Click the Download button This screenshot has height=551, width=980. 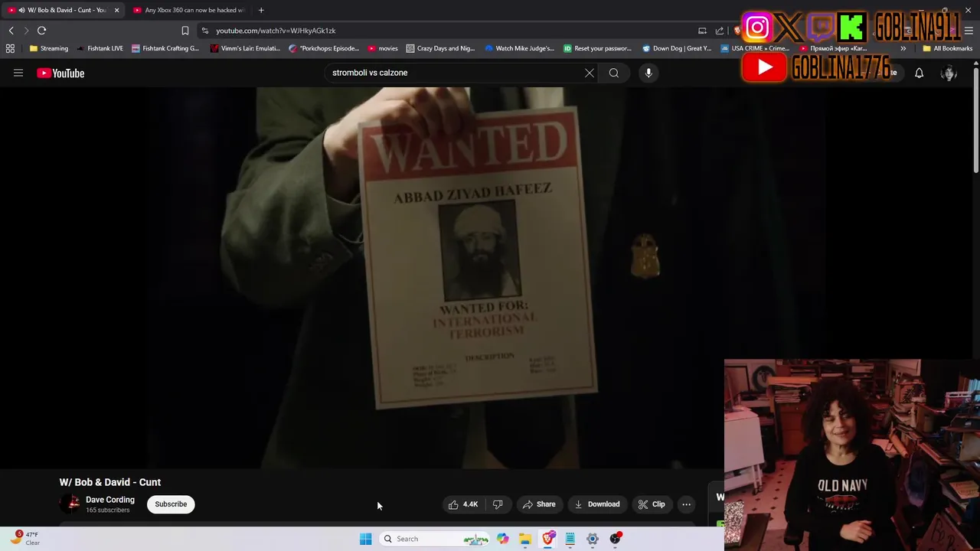(x=597, y=504)
